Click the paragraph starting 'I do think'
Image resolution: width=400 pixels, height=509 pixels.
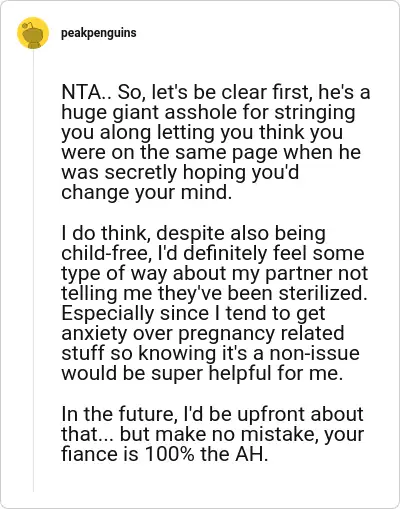pyautogui.click(x=214, y=303)
